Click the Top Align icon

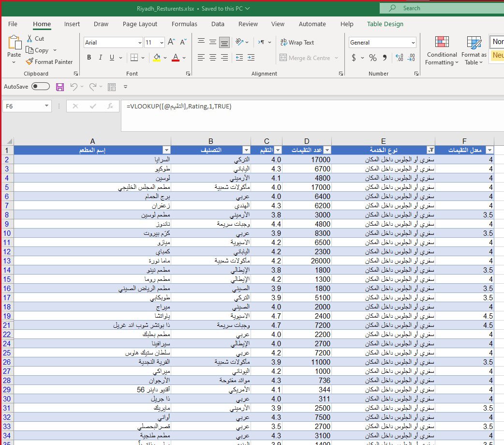point(201,42)
